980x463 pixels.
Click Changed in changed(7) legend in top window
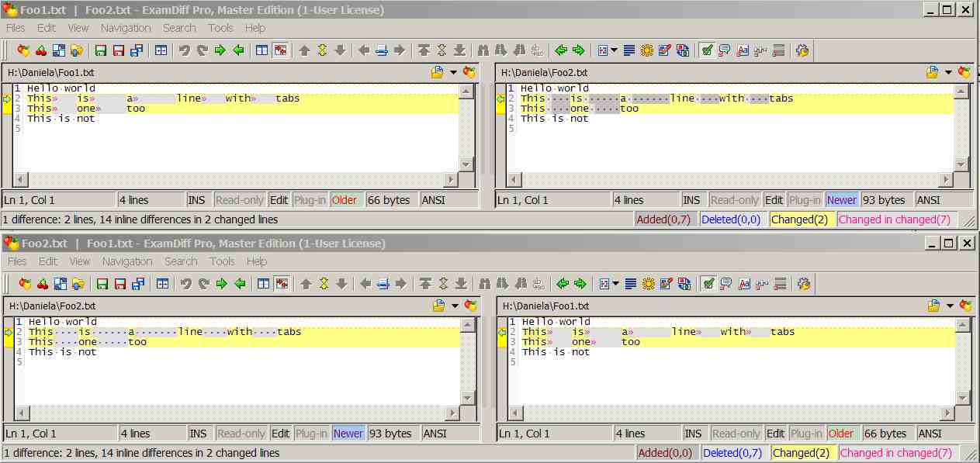coord(895,219)
